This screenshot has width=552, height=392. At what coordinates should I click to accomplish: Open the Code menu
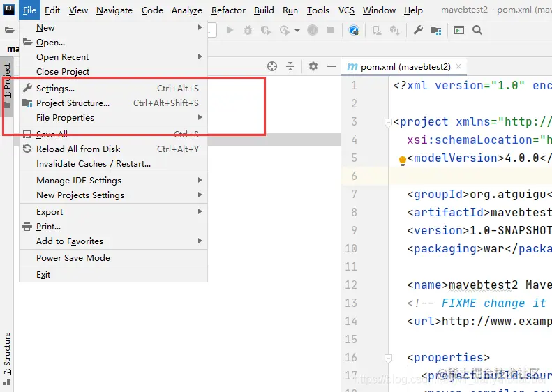pos(152,10)
